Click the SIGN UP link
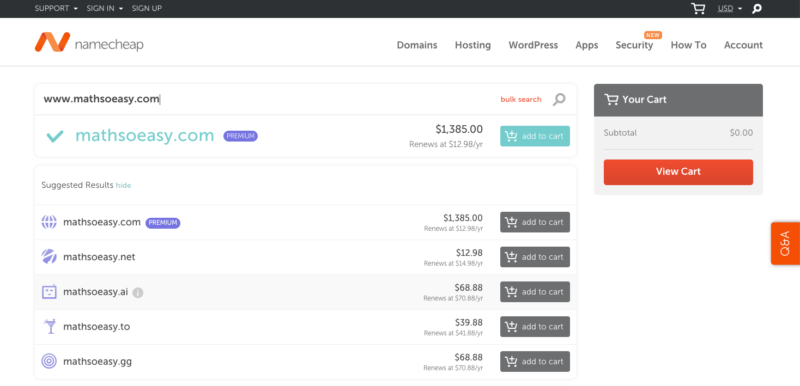 pyautogui.click(x=146, y=9)
